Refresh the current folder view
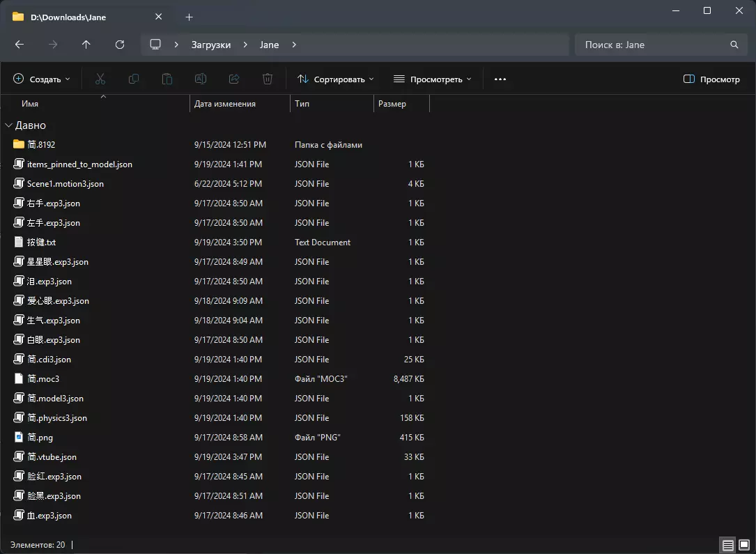This screenshot has height=554, width=756. pyautogui.click(x=120, y=45)
